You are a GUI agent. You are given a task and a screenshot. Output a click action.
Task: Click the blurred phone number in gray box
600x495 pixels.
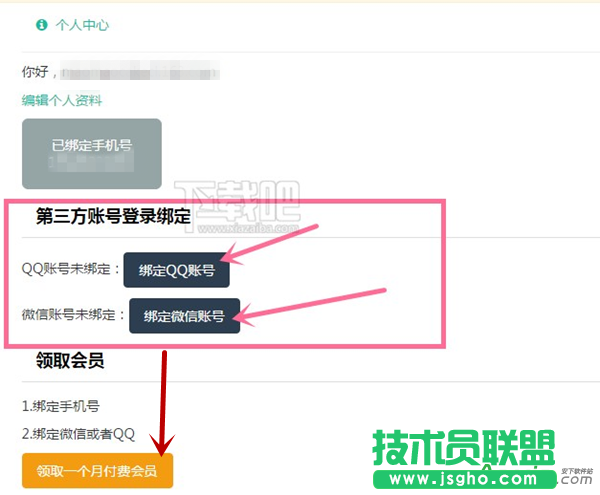(x=92, y=161)
